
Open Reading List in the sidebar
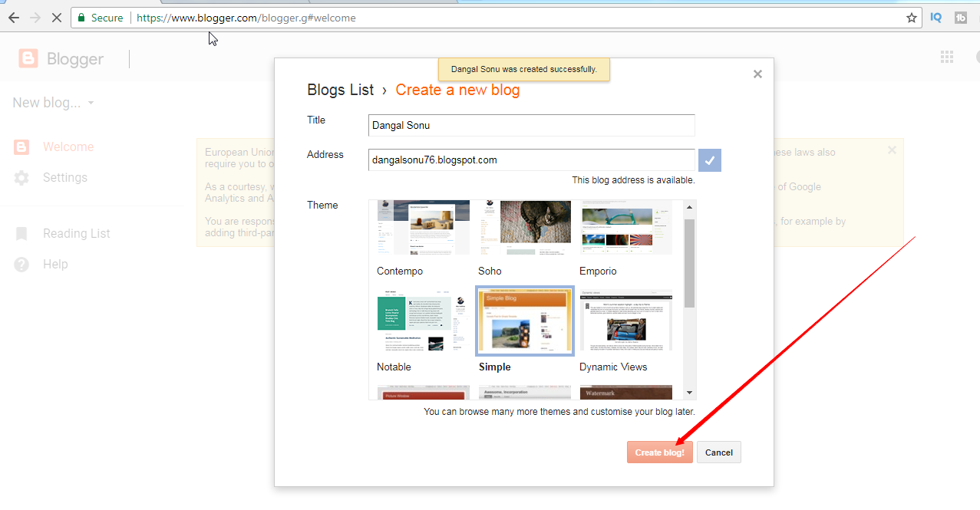point(77,234)
